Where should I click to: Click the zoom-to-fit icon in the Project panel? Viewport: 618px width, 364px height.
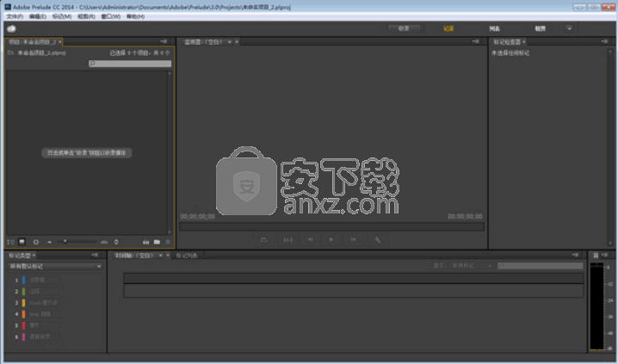click(x=36, y=242)
